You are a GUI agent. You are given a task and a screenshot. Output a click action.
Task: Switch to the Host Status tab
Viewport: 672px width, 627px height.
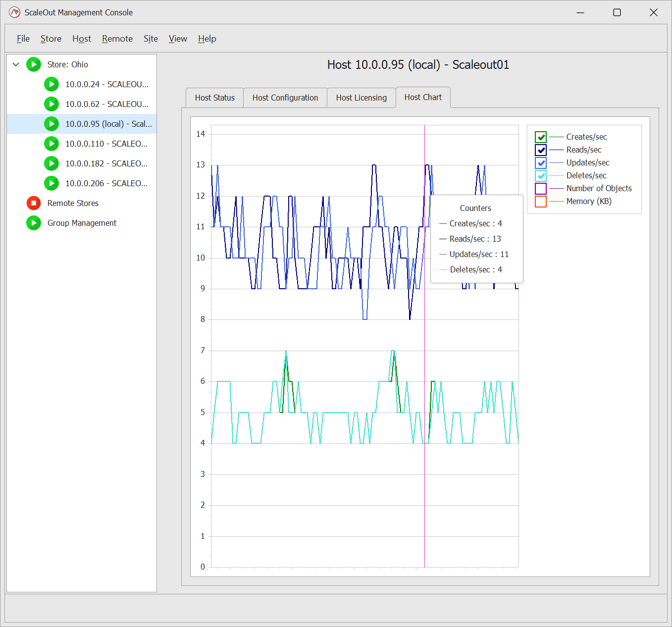click(x=215, y=98)
